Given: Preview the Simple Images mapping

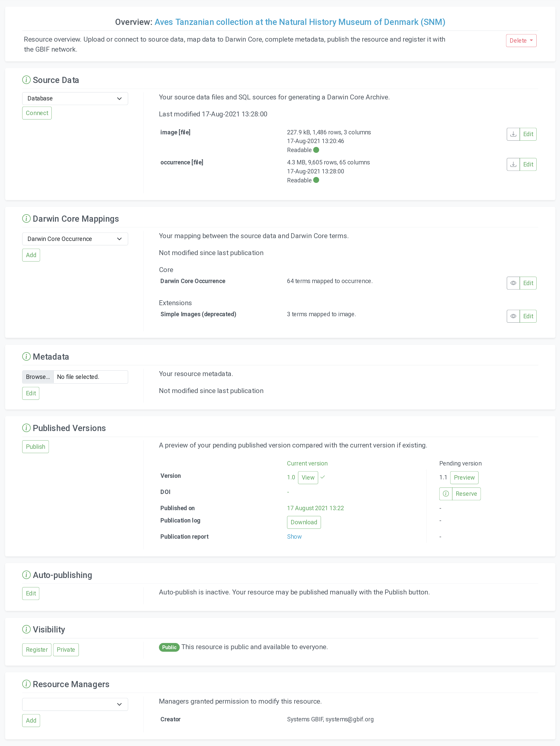Looking at the screenshot, I should click(x=513, y=316).
